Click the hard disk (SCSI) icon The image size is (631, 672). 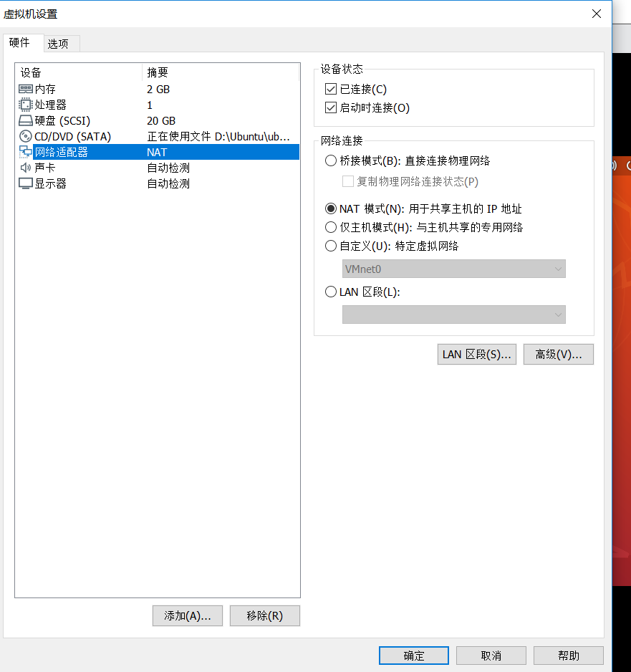click(26, 121)
